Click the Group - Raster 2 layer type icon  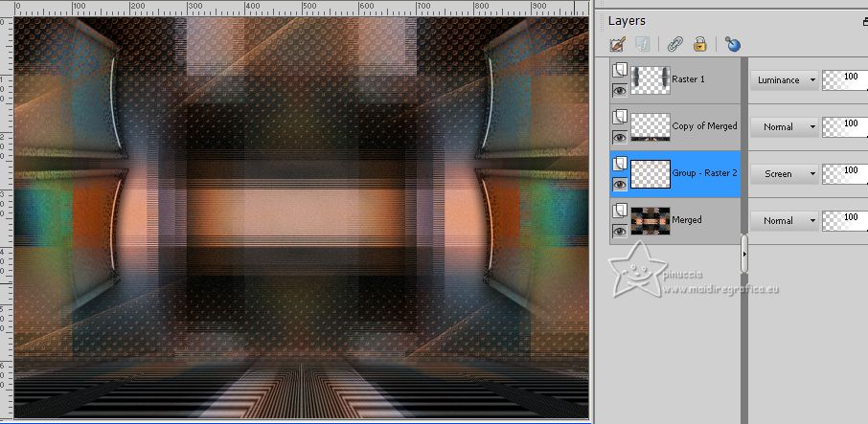pos(620,164)
